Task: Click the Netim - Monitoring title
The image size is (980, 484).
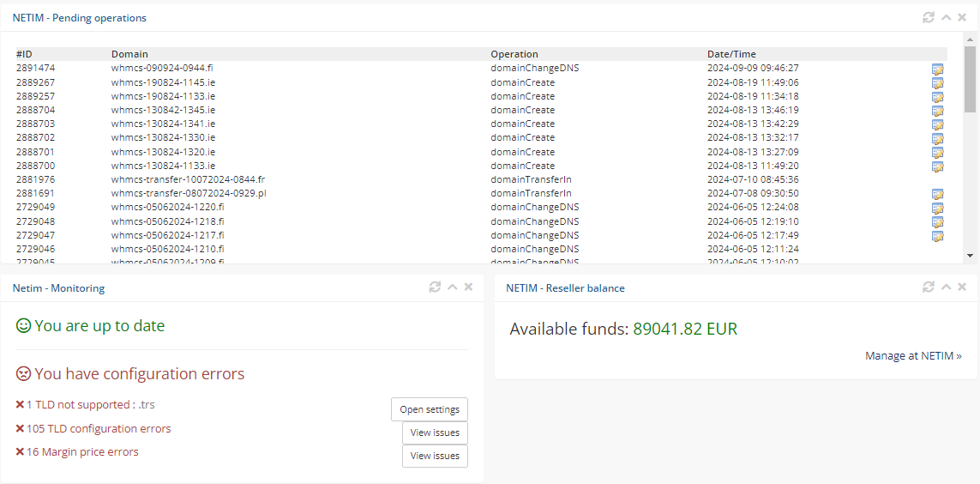Action: (x=59, y=288)
